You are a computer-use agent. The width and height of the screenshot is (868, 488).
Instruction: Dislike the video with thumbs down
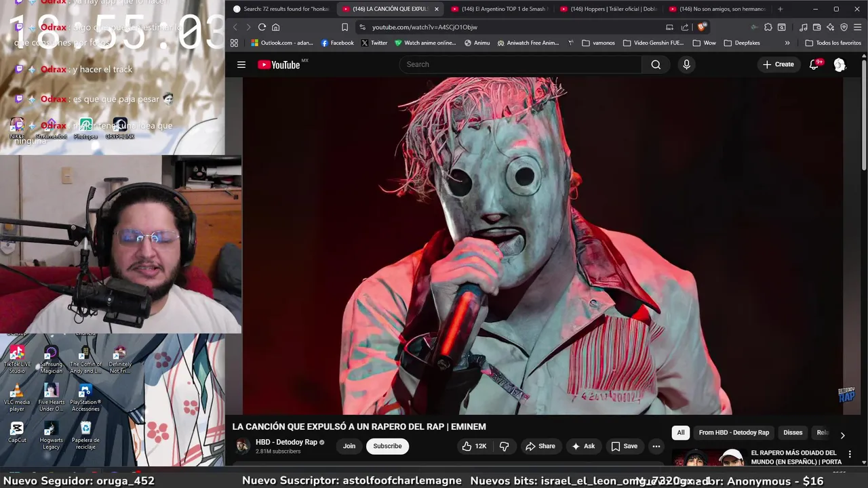pos(504,446)
